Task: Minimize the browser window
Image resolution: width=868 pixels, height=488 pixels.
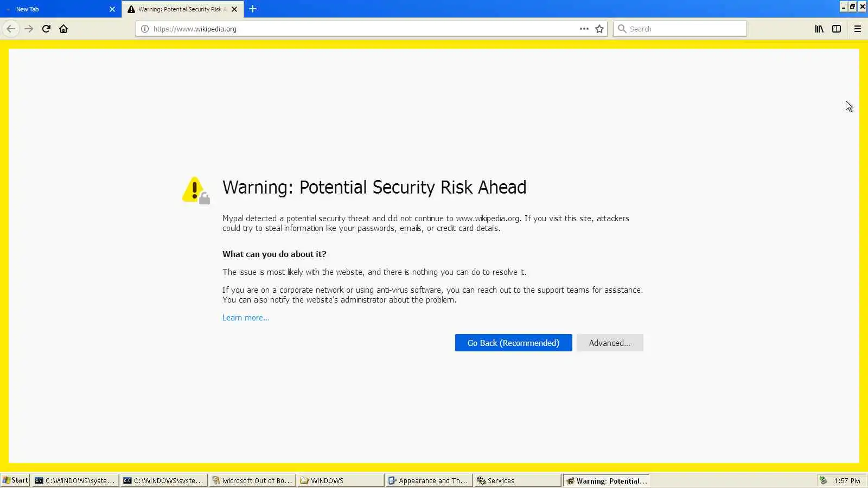Action: click(x=844, y=7)
